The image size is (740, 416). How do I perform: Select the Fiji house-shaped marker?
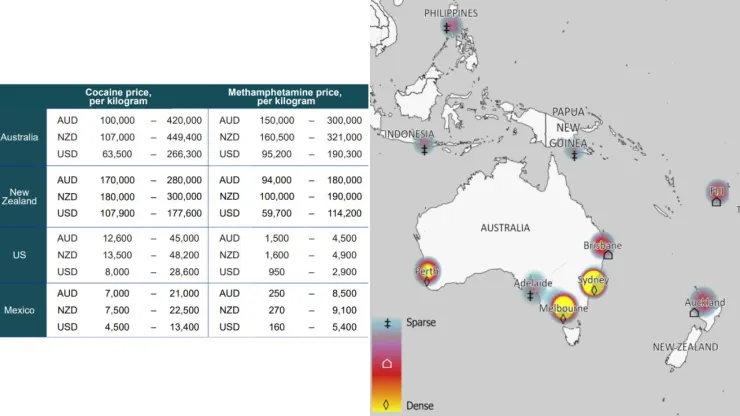[716, 202]
